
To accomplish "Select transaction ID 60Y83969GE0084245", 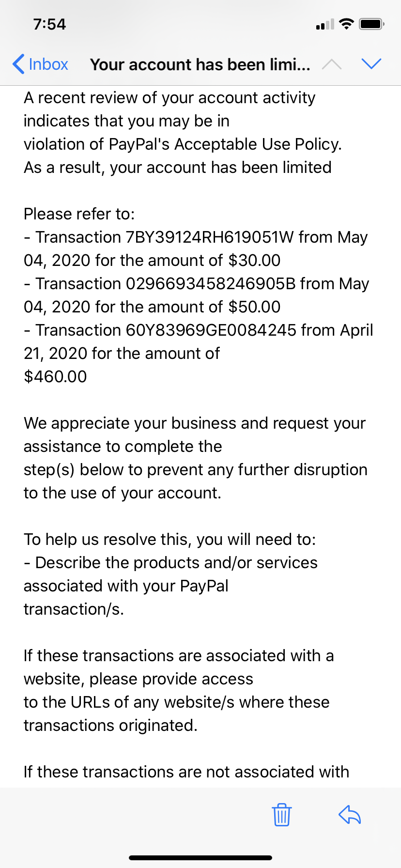I will pos(211,330).
